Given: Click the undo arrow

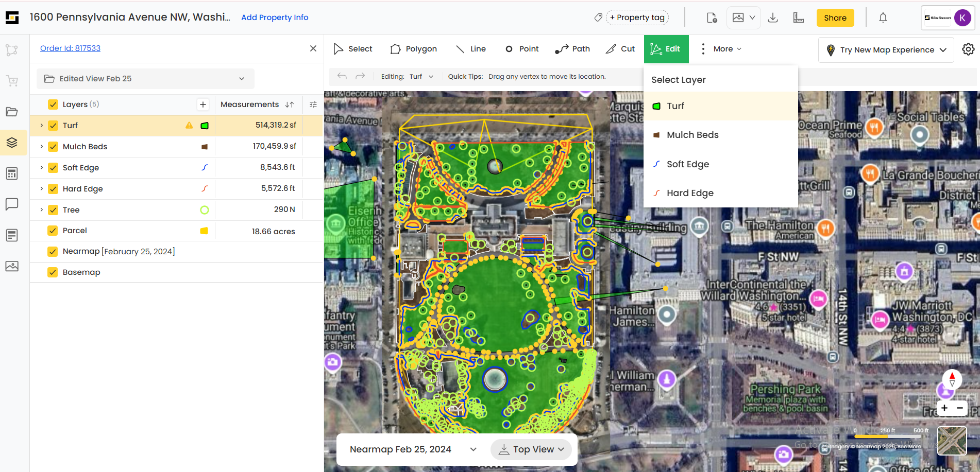Looking at the screenshot, I should click(342, 76).
